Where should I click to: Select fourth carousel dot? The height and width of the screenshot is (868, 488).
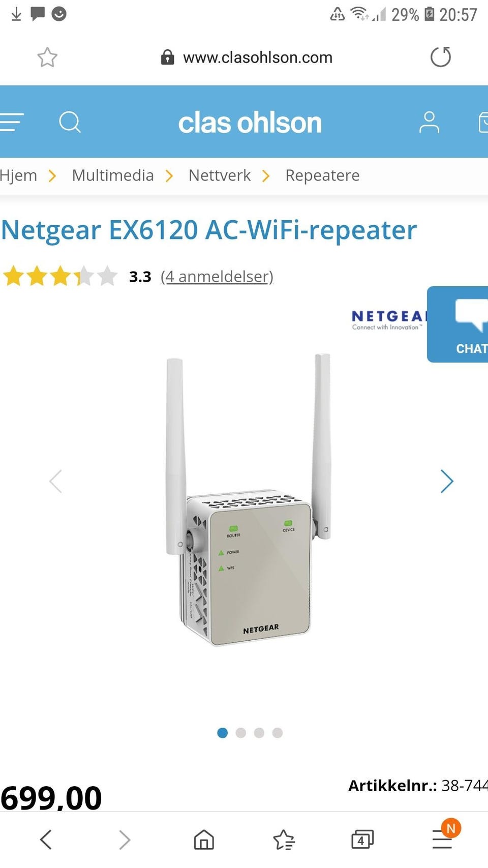pos(278,733)
